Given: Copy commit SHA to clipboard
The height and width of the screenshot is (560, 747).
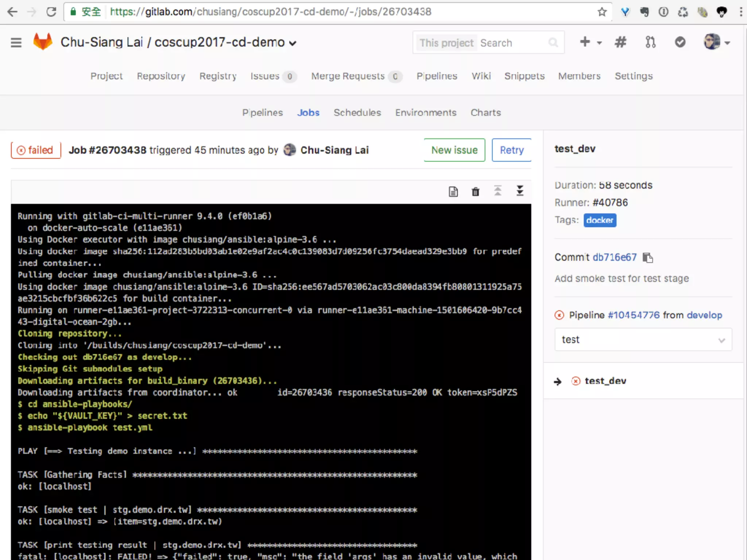Looking at the screenshot, I should click(648, 258).
